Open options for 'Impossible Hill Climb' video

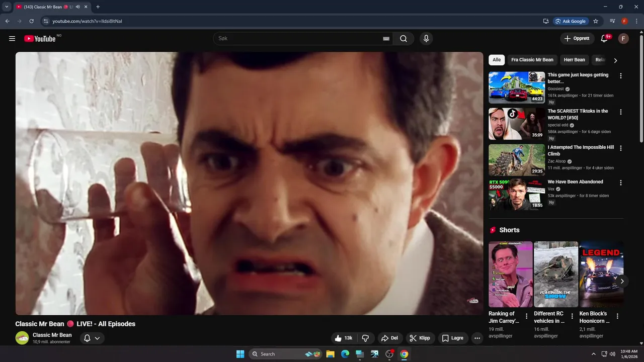(x=620, y=148)
